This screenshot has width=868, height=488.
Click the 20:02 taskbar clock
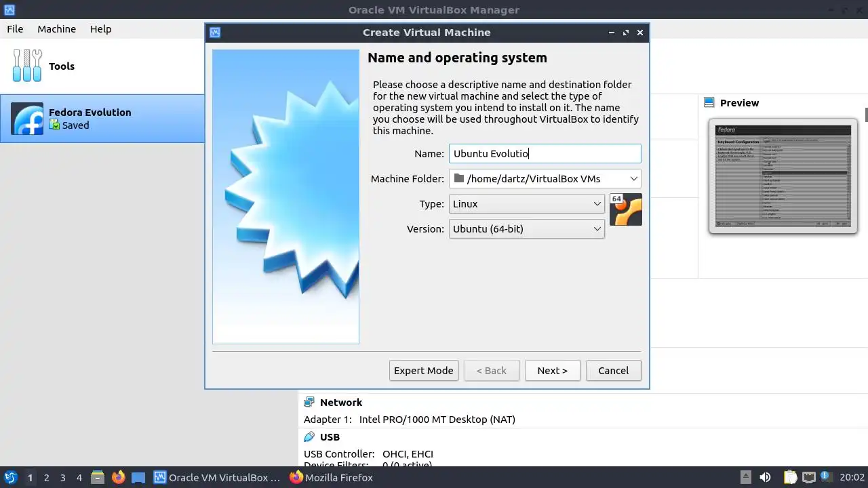click(x=852, y=477)
